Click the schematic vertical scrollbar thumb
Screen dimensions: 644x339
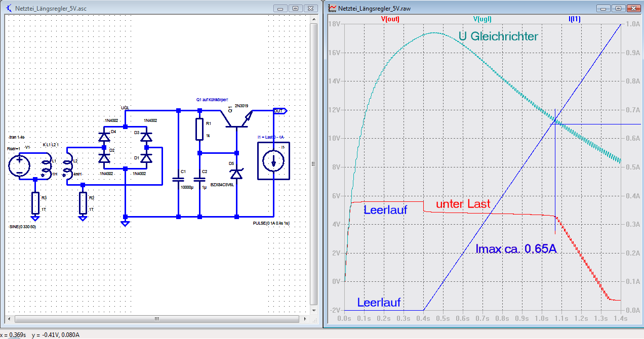[x=313, y=163]
